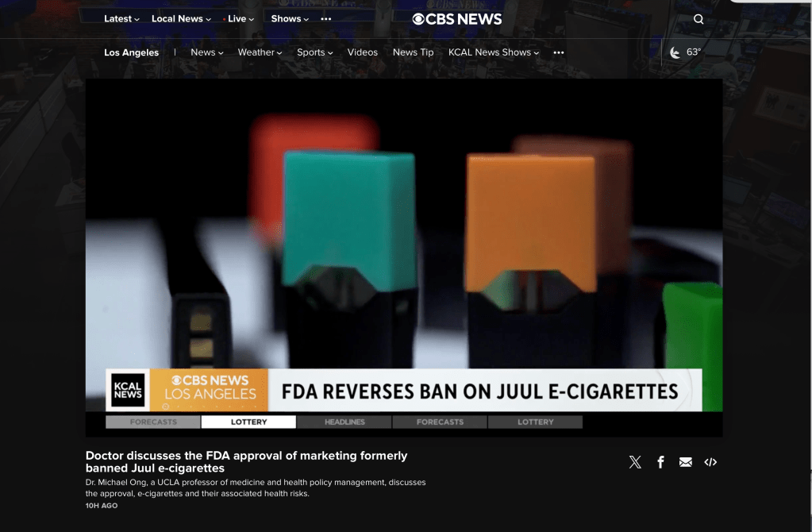Share the video on X
The width and height of the screenshot is (812, 532).
point(635,462)
